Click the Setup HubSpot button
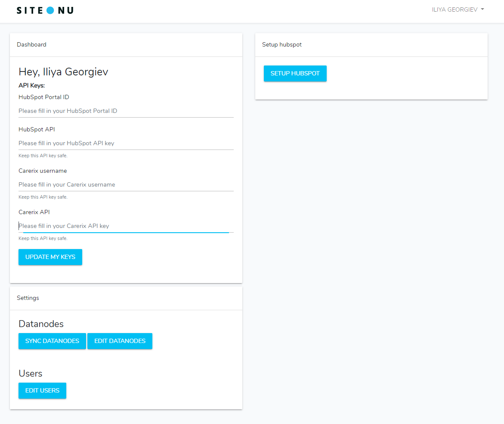 295,73
